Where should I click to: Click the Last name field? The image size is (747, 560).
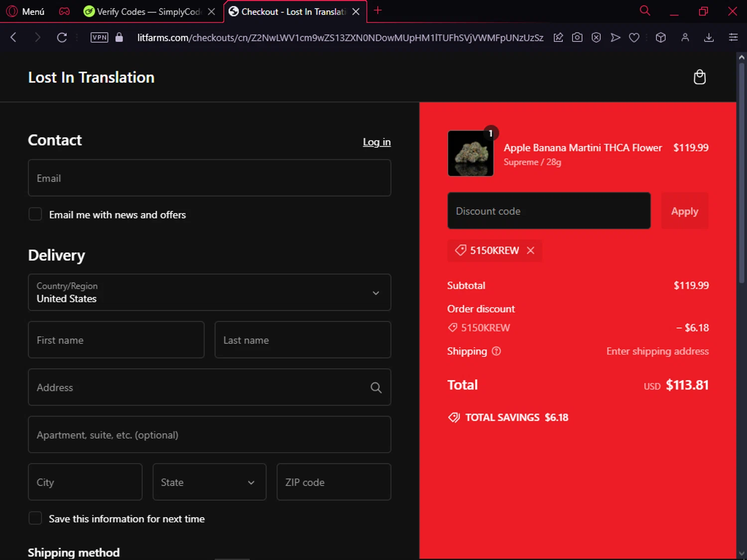[303, 339]
